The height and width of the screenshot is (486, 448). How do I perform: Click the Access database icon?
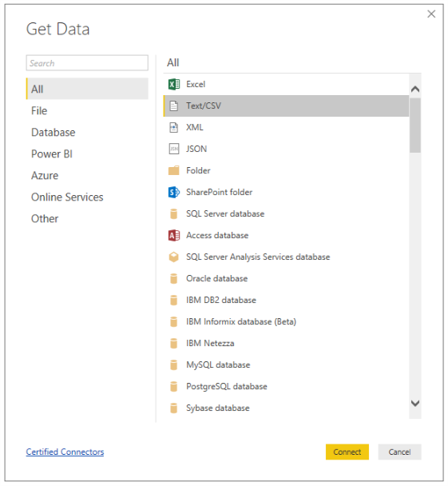(x=173, y=235)
